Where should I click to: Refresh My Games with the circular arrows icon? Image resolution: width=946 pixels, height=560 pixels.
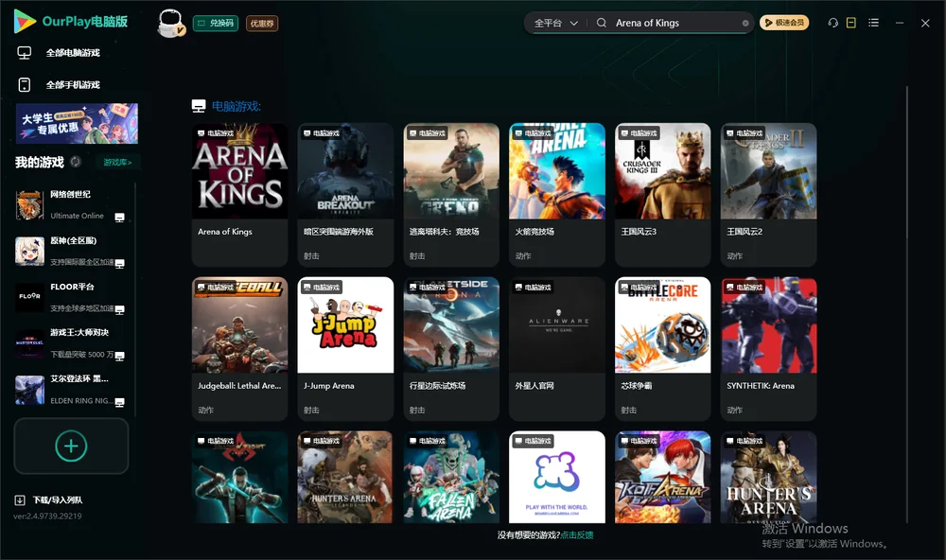pos(76,162)
